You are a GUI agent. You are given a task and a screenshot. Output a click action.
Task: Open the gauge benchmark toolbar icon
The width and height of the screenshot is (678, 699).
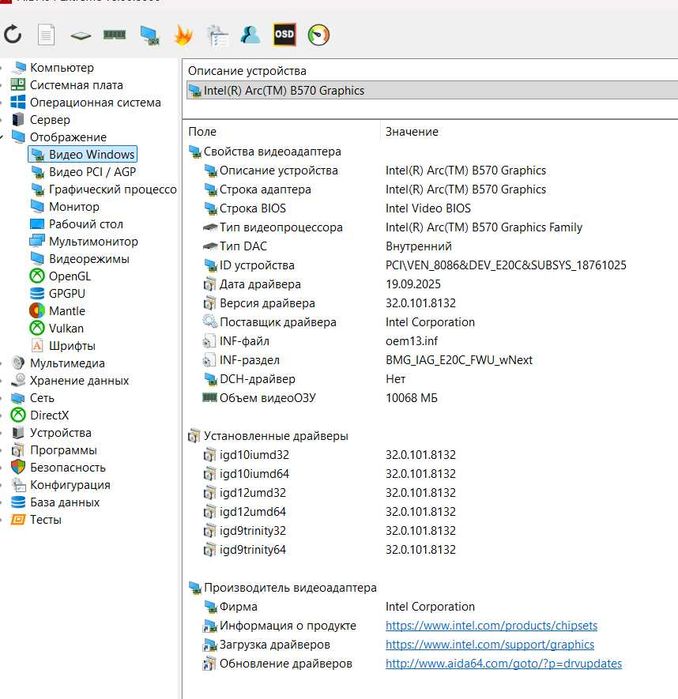click(x=318, y=35)
